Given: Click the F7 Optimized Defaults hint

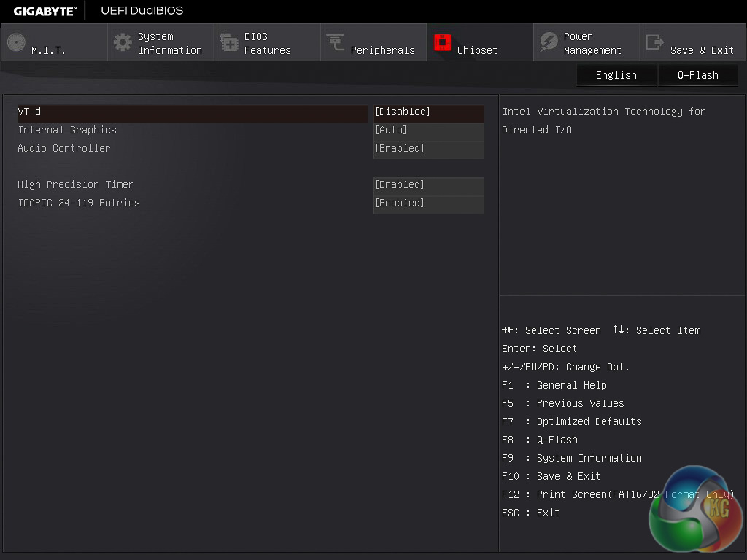Looking at the screenshot, I should (x=572, y=421).
